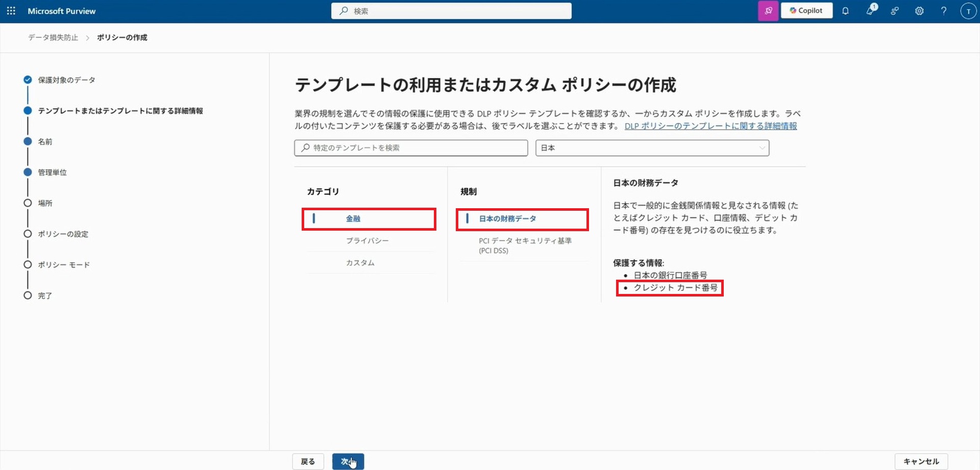The width and height of the screenshot is (980, 470).
Task: Click the pink feedback icon in header
Action: click(768, 11)
